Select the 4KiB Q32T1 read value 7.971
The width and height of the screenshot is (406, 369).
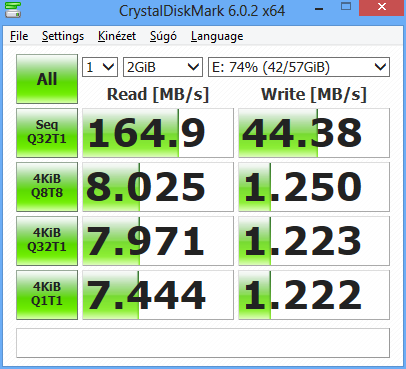pos(158,241)
